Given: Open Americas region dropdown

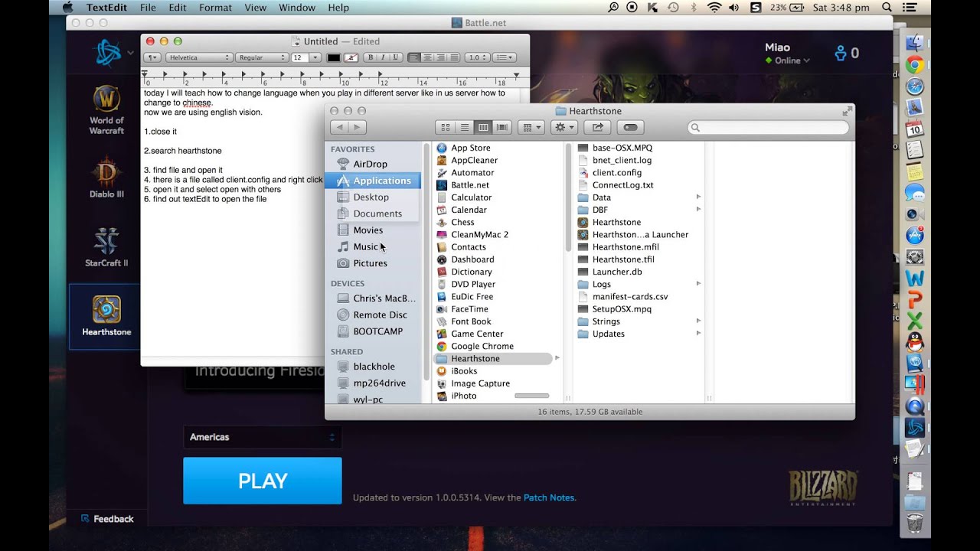Looking at the screenshot, I should pyautogui.click(x=262, y=437).
